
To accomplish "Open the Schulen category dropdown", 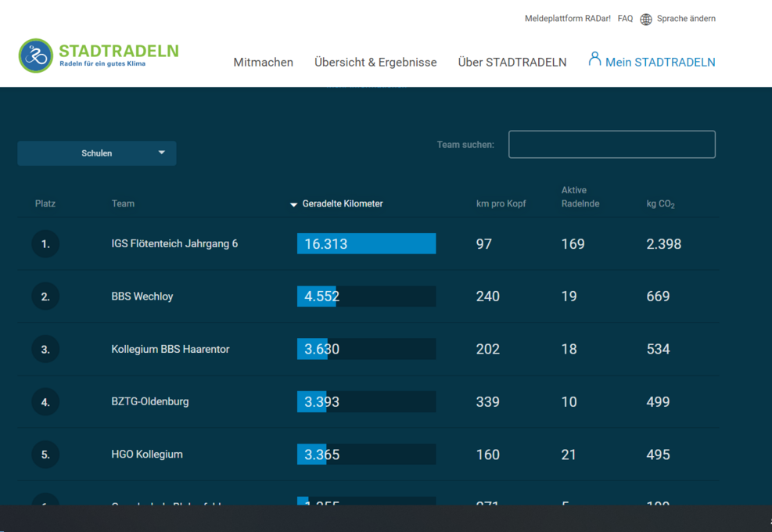I will coord(96,153).
